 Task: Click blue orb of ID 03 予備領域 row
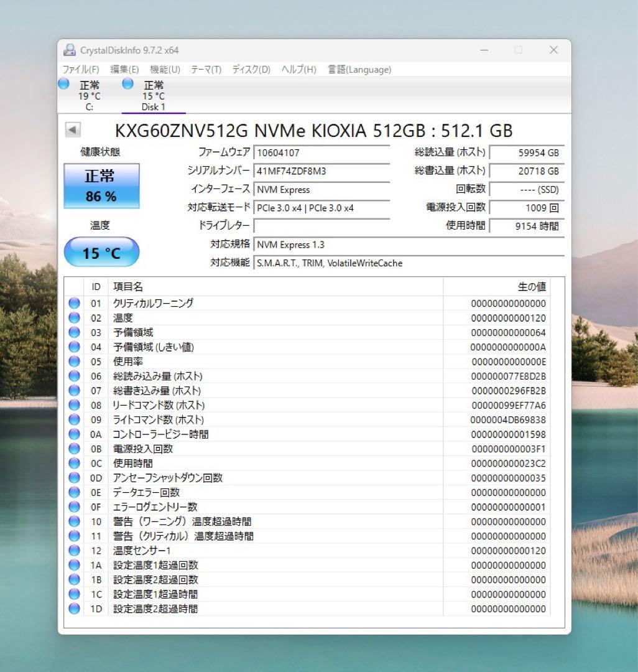[74, 332]
